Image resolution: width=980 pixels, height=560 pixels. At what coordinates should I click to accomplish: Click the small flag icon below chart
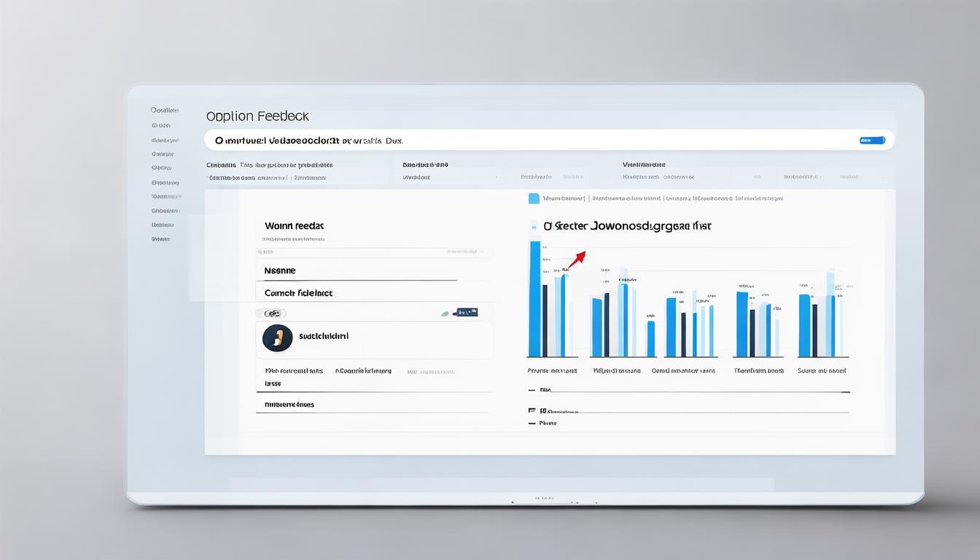532,411
